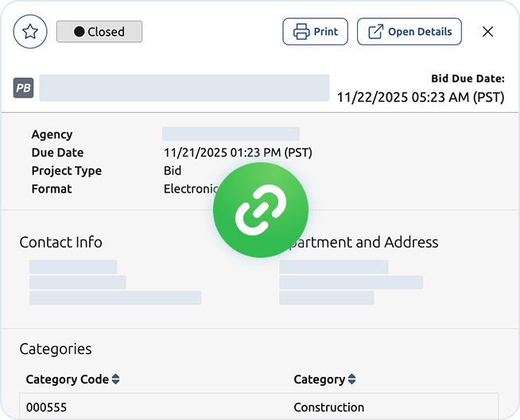Image resolution: width=520 pixels, height=420 pixels.
Task: Click the external link icon in Open Details
Action: click(375, 32)
